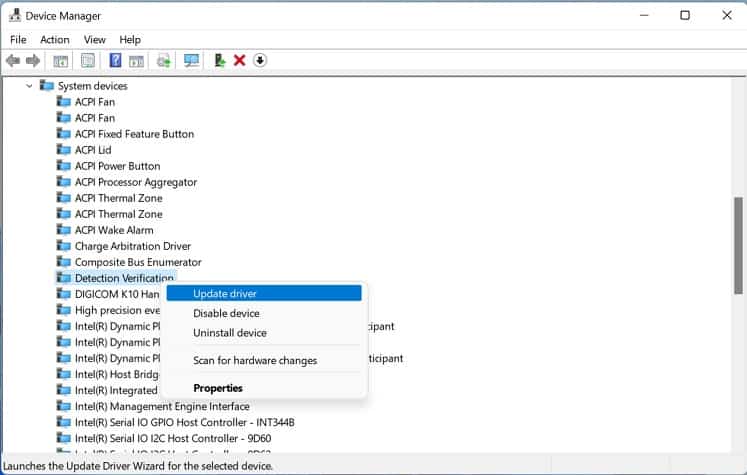Close the Device Manager window
This screenshot has height=475, width=747.
(x=727, y=15)
